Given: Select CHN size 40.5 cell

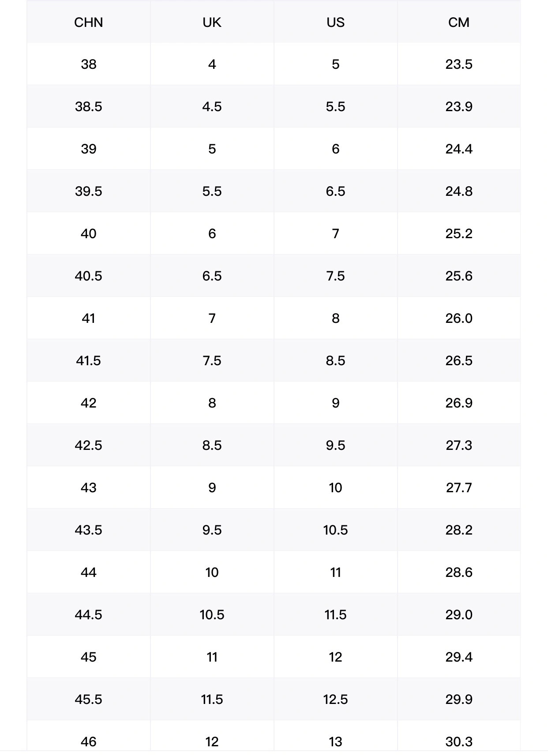Looking at the screenshot, I should pyautogui.click(x=88, y=276).
